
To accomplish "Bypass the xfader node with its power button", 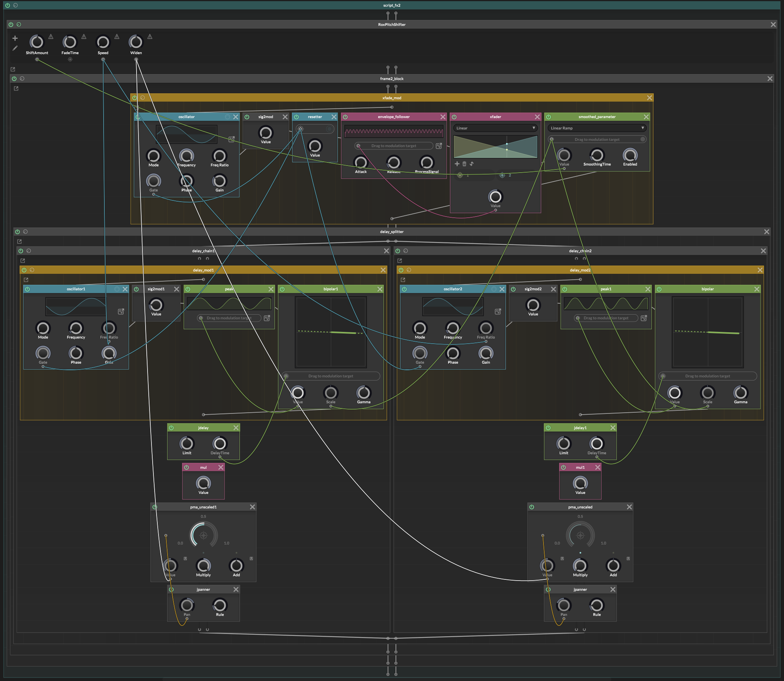I will (x=454, y=117).
